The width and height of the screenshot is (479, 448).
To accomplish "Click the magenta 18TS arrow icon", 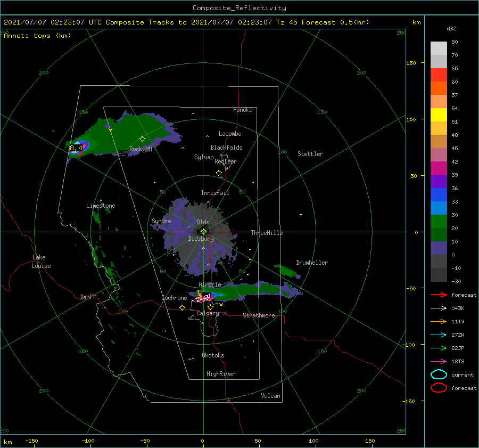I will (x=439, y=362).
